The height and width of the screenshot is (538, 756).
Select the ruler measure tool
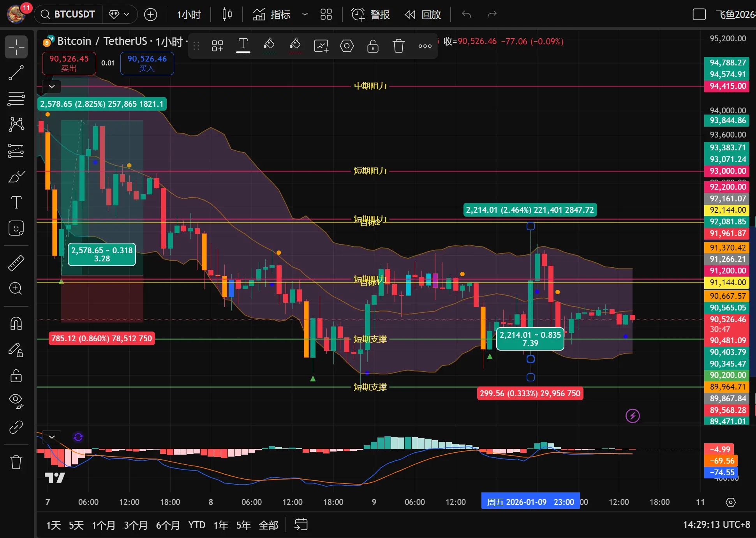16,263
